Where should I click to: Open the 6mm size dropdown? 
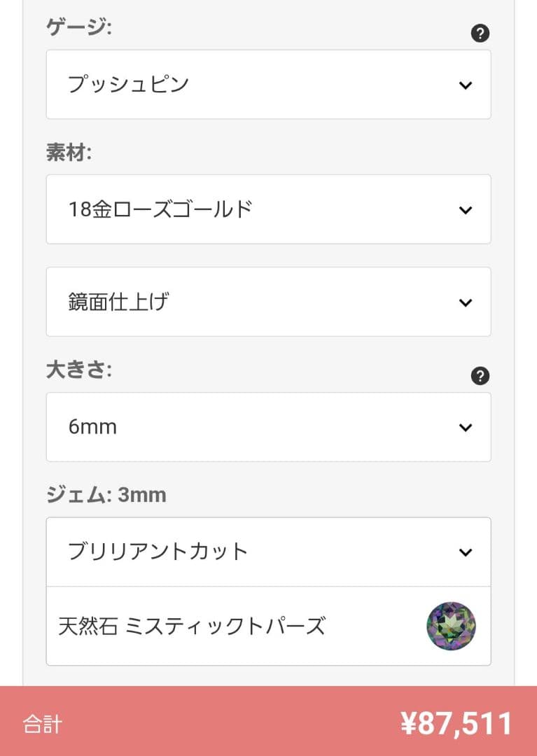pos(268,427)
